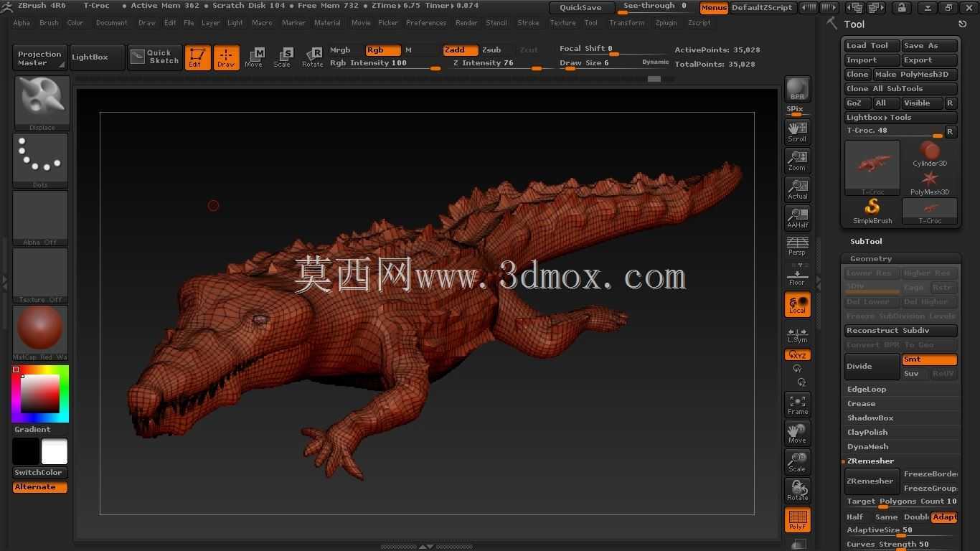Select the Cylinder3D tool thumbnail
Image resolution: width=980 pixels, height=551 pixels.
(x=930, y=154)
